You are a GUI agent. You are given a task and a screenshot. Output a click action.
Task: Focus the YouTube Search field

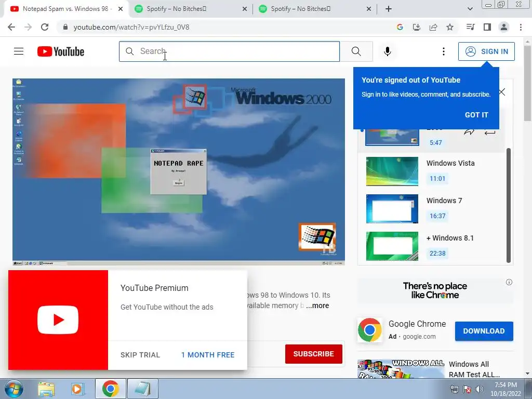pos(229,51)
